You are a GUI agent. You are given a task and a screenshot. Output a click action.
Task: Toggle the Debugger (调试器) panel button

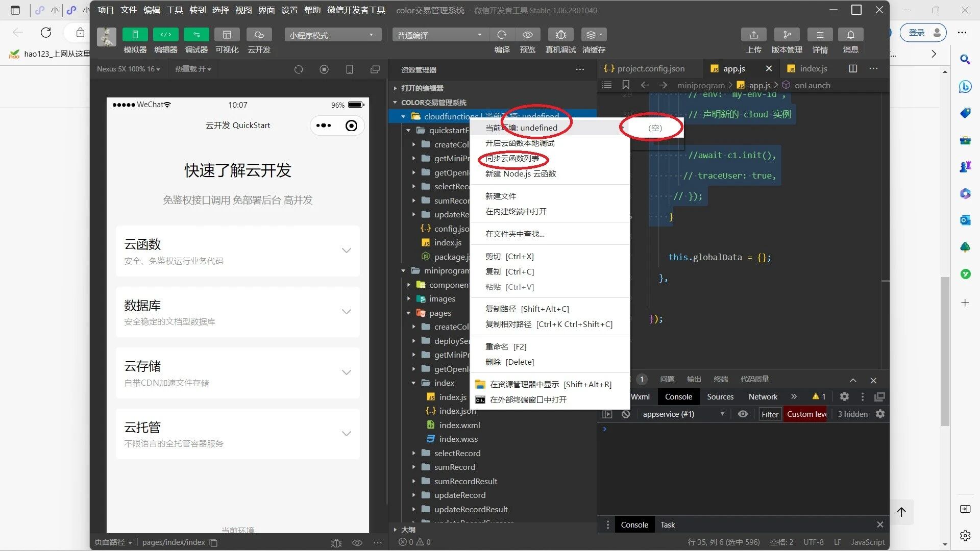pos(197,35)
